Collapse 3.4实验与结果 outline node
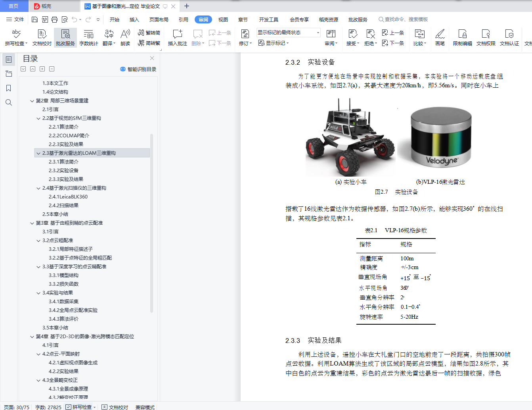532x410 pixels. [38, 293]
